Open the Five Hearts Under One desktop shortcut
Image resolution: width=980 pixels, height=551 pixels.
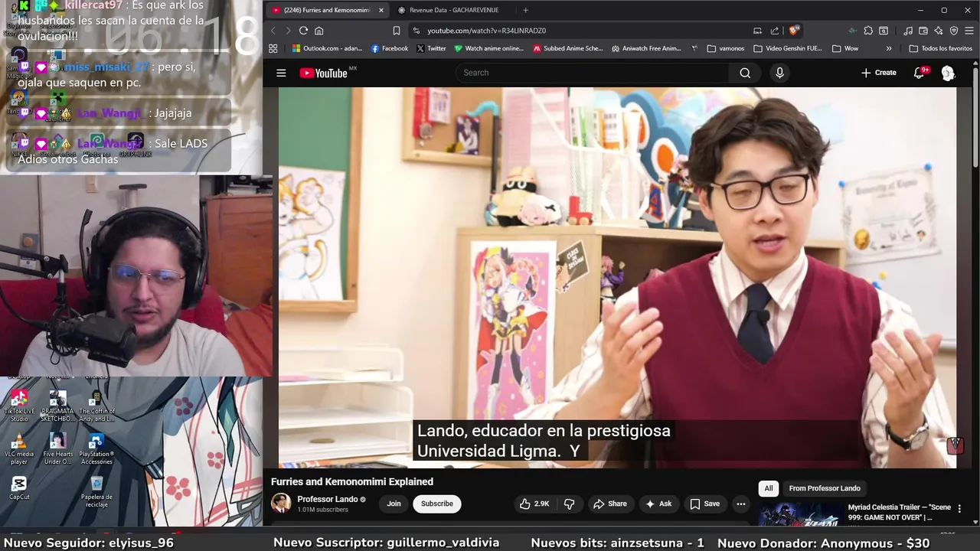(x=57, y=449)
